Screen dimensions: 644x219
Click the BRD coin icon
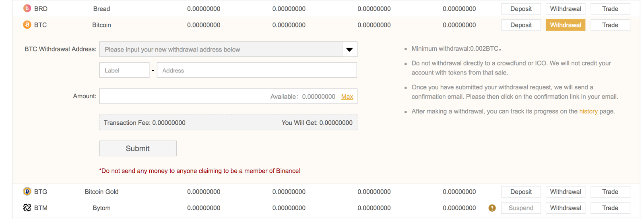27,8
